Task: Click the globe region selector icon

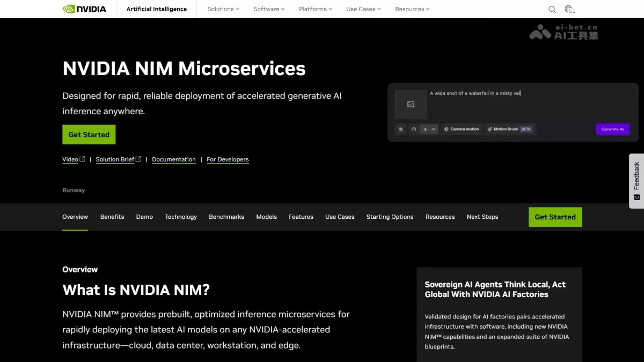Action: 569,9
